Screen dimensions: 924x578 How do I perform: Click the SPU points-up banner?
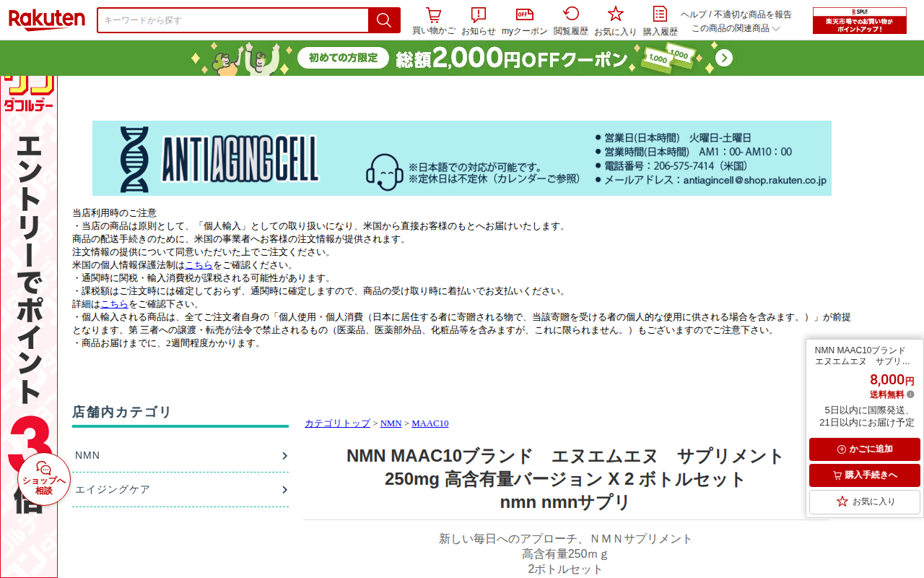click(860, 20)
